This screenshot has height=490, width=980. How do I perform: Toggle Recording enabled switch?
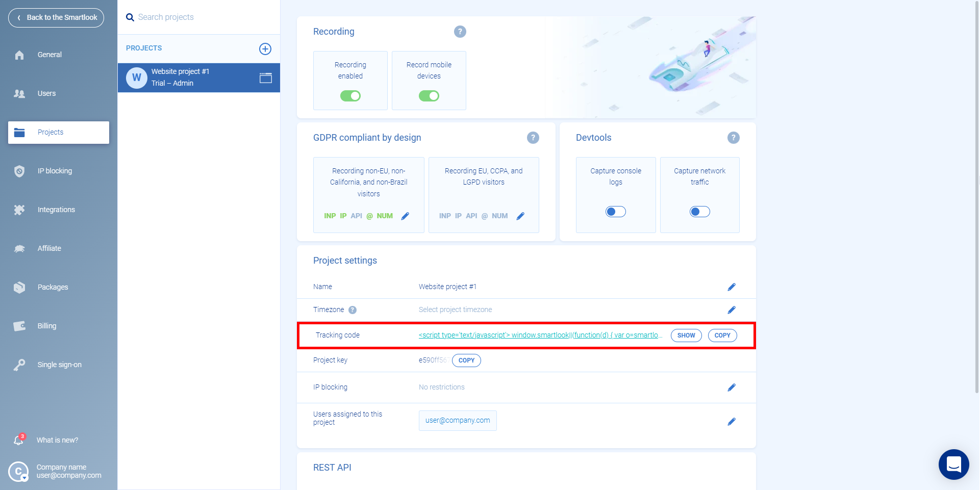tap(350, 96)
